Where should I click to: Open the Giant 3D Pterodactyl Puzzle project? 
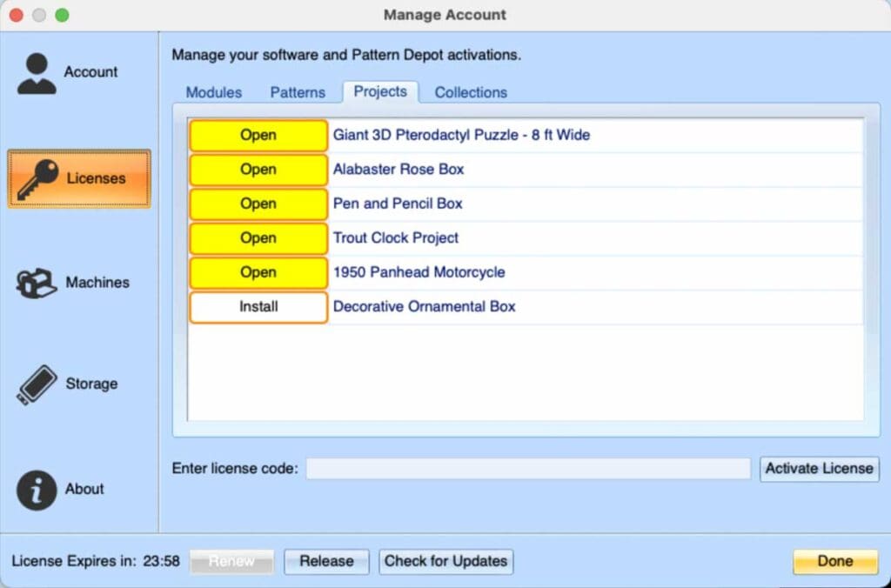[x=258, y=136]
